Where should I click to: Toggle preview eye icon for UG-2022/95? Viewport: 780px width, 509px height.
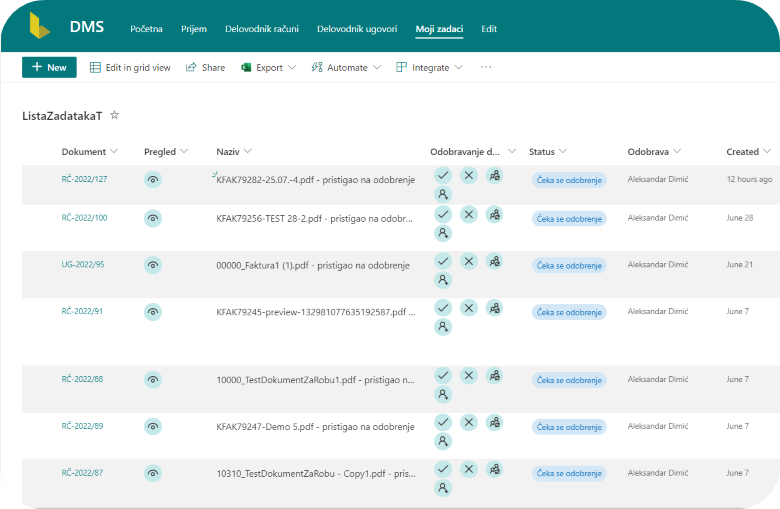153,265
